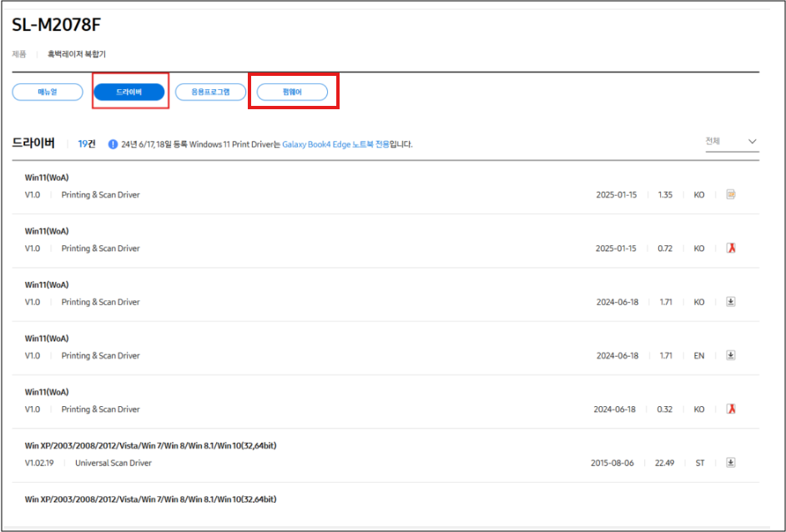Switch to the 매뉴얼 tab
Screen dimensions: 786x532
(48, 93)
